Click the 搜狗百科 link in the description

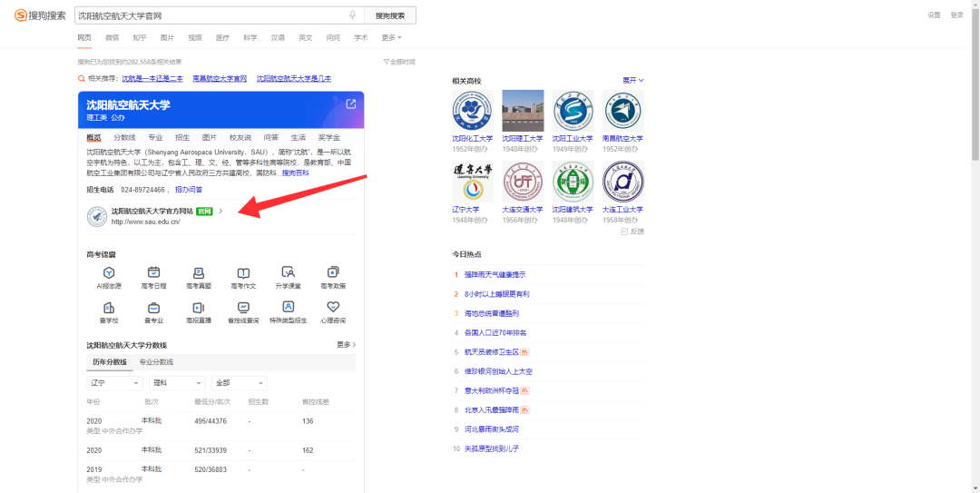pyautogui.click(x=295, y=173)
